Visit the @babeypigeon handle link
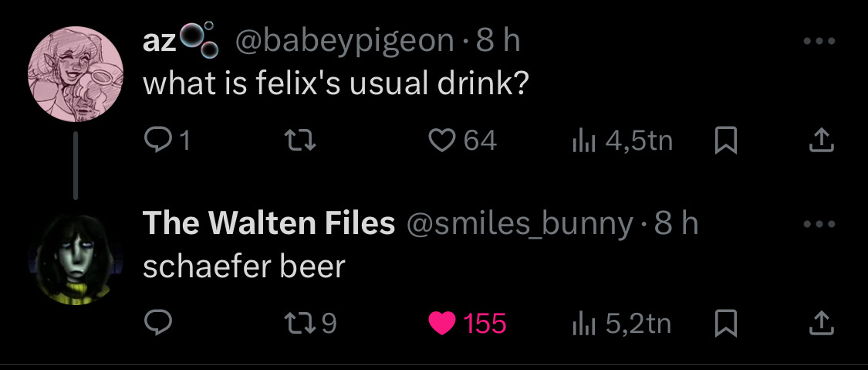This screenshot has height=370, width=868. [x=343, y=40]
